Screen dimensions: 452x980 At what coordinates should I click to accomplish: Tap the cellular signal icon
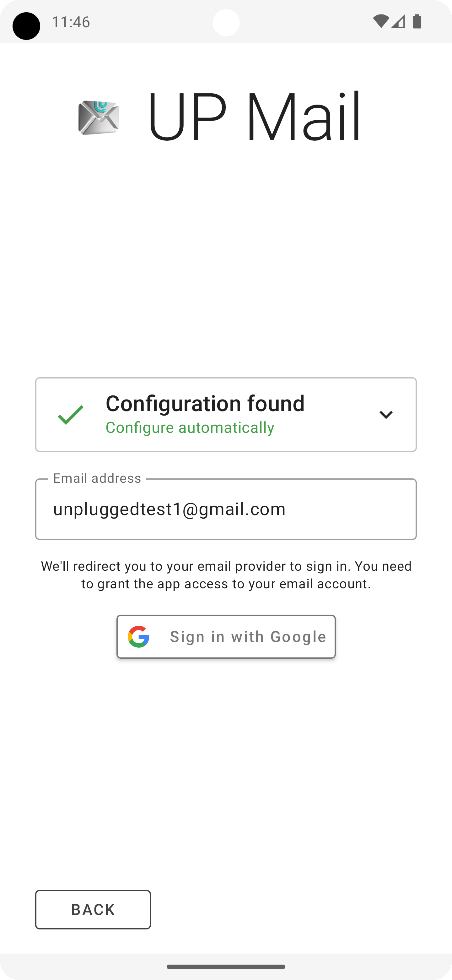click(398, 22)
